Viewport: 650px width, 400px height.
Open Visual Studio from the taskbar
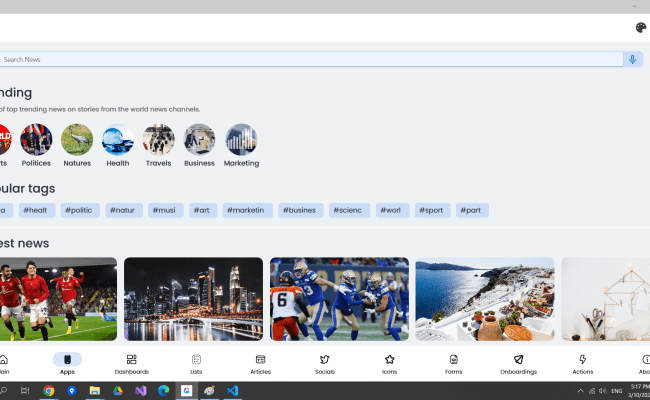pyautogui.click(x=141, y=390)
